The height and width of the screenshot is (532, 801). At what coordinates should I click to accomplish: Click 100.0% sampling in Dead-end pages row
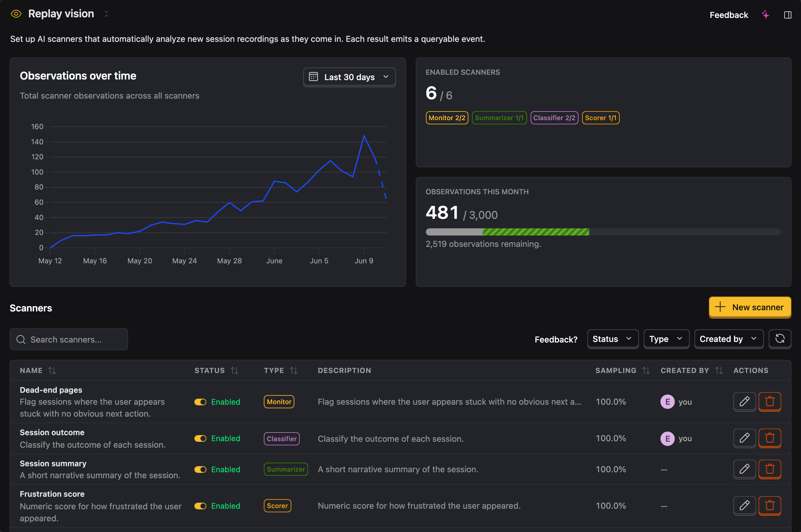610,402
